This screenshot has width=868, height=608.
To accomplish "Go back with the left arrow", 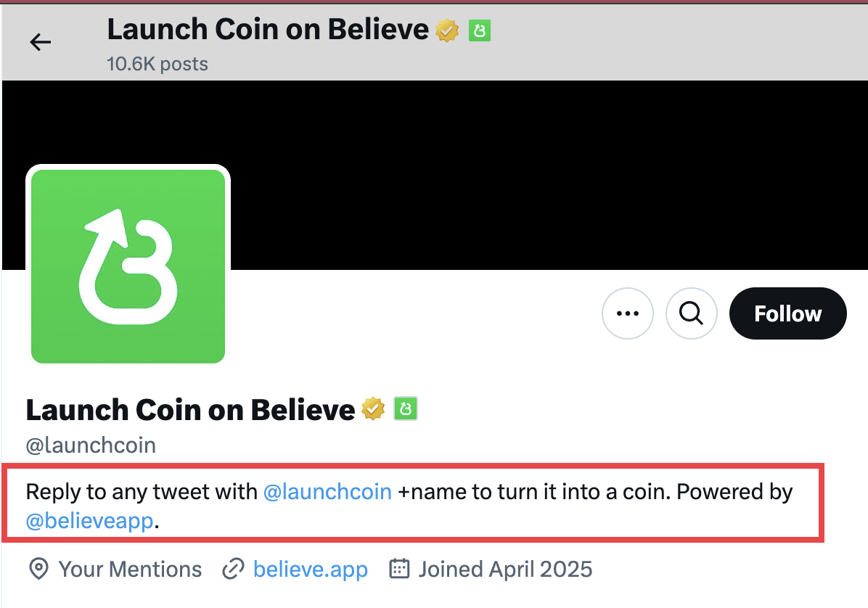I will tap(41, 42).
